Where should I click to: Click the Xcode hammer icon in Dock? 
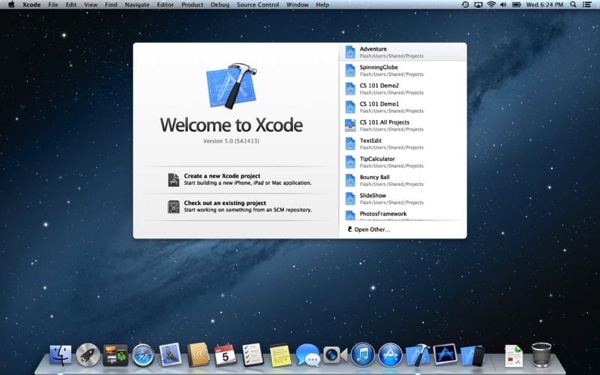[418, 355]
